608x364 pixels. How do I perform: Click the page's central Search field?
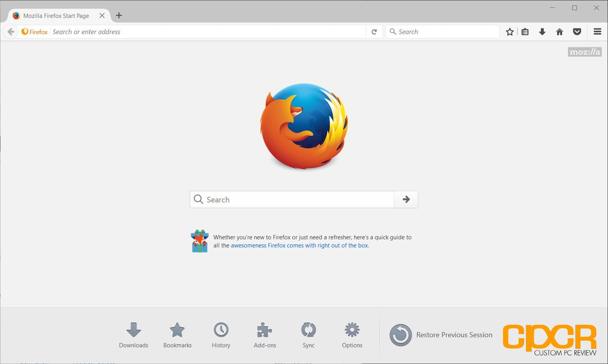point(292,199)
